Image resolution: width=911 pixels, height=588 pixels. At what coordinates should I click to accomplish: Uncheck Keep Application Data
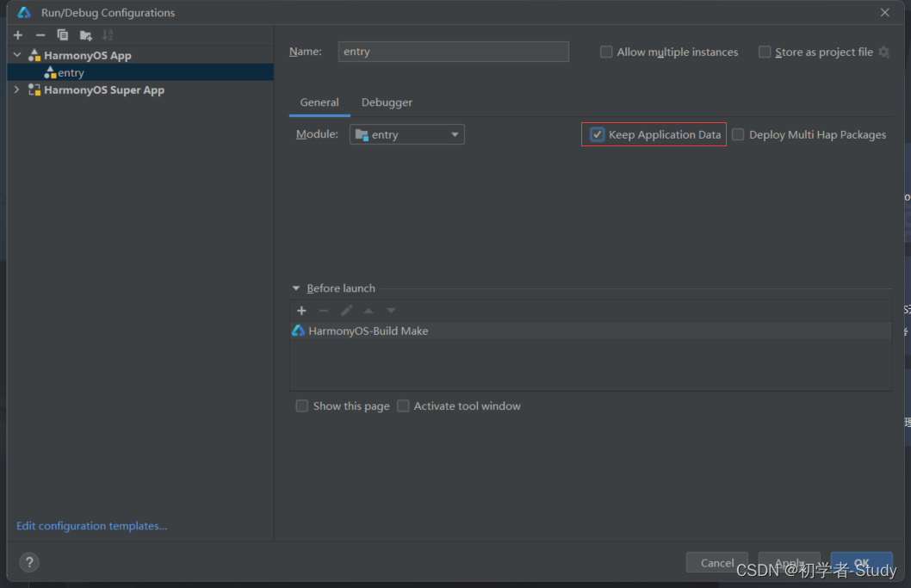(x=598, y=134)
